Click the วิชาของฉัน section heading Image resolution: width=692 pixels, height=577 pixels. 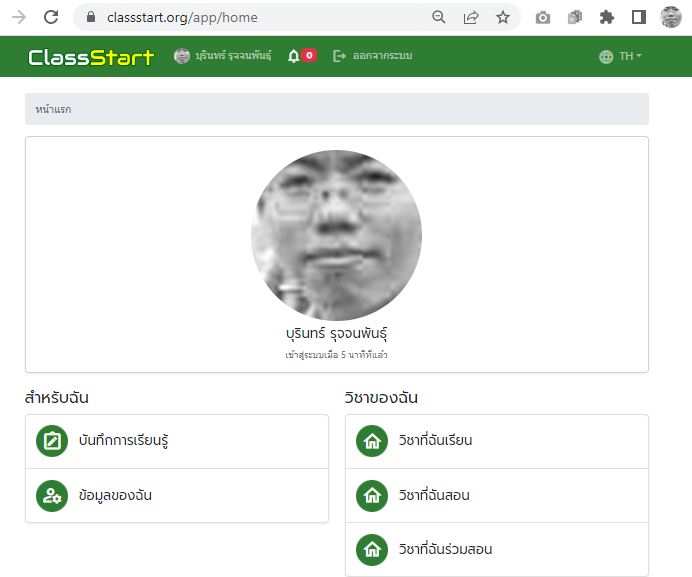click(381, 398)
